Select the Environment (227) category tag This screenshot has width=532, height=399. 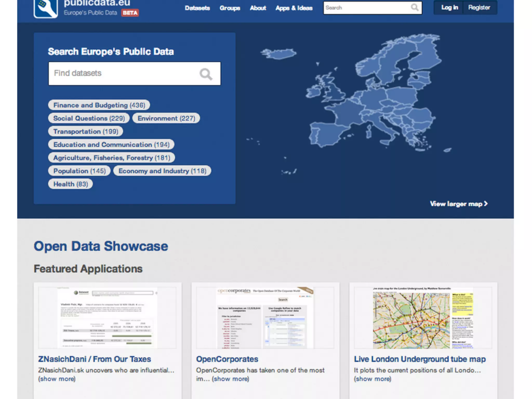coord(166,118)
